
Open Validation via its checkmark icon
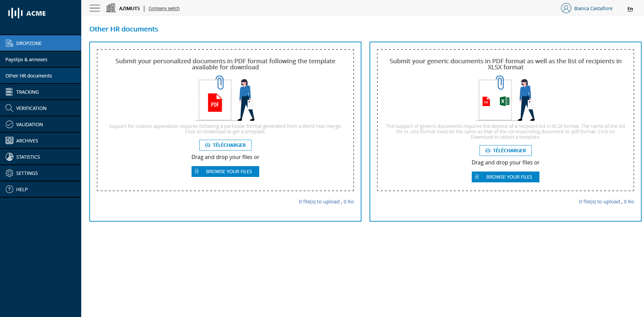click(9, 124)
